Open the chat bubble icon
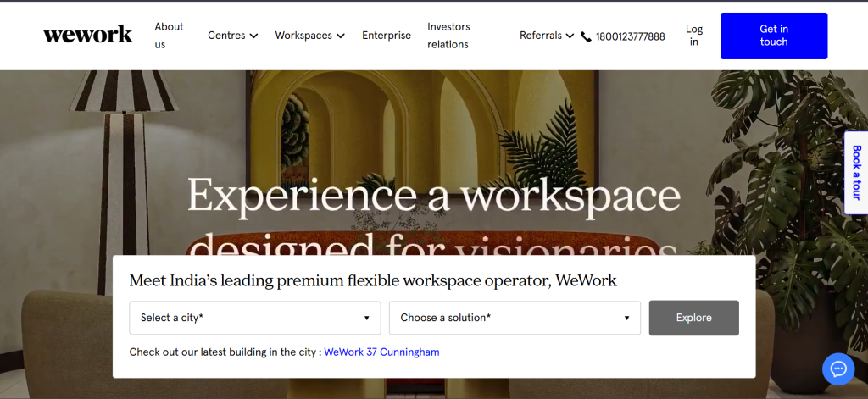The height and width of the screenshot is (399, 868). click(x=838, y=369)
